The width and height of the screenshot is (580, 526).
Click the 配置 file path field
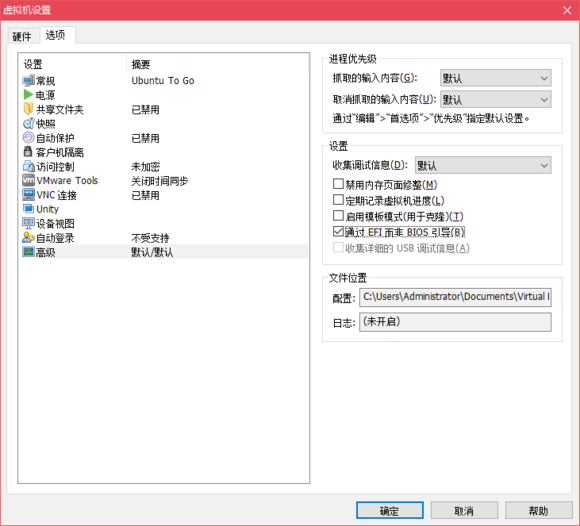tap(455, 297)
